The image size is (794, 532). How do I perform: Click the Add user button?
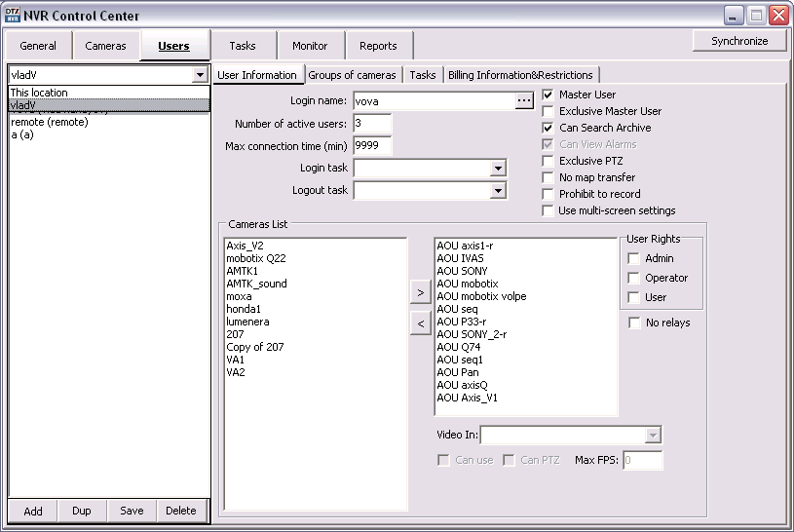(33, 511)
